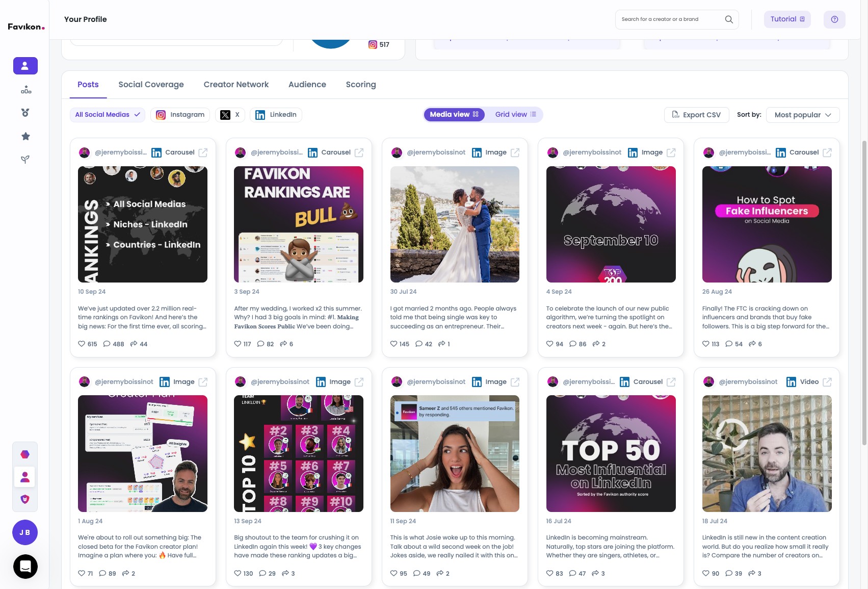Open the organization chart sidebar icon
Screen dimensions: 868x589
tap(25, 90)
